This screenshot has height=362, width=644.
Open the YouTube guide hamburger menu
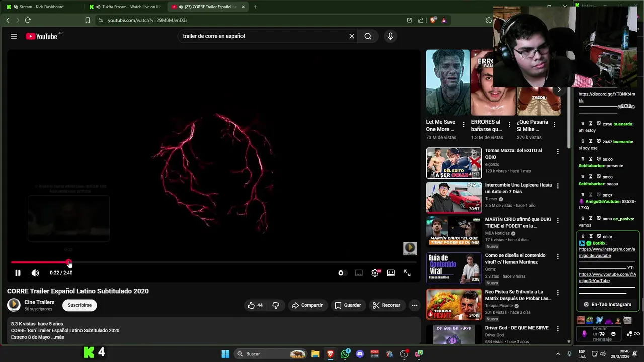(x=14, y=36)
